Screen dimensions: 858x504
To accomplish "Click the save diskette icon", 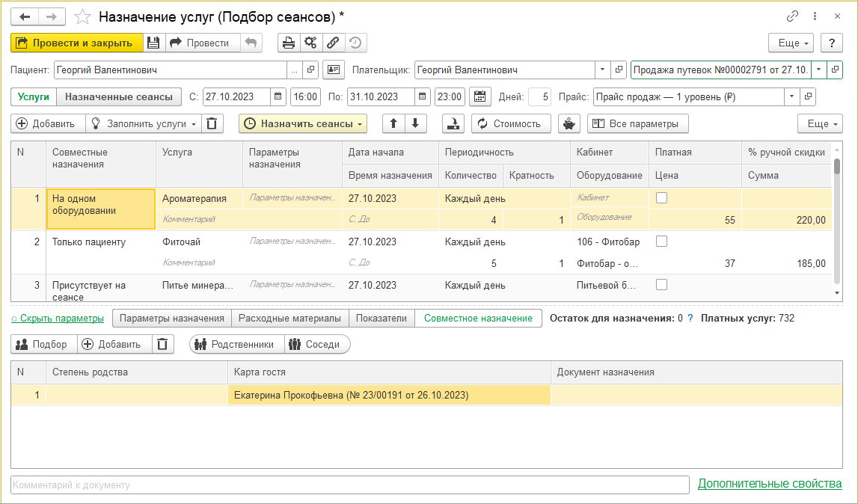I will 153,43.
